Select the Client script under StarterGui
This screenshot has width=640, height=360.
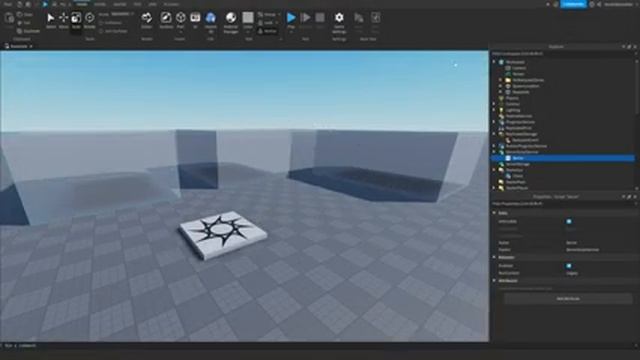pos(518,176)
